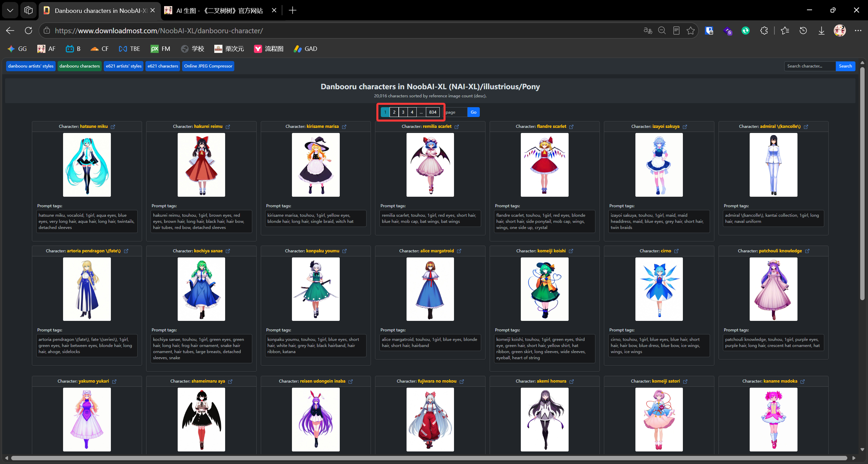The height and width of the screenshot is (464, 868).
Task: Open the favorites list
Action: (x=785, y=31)
